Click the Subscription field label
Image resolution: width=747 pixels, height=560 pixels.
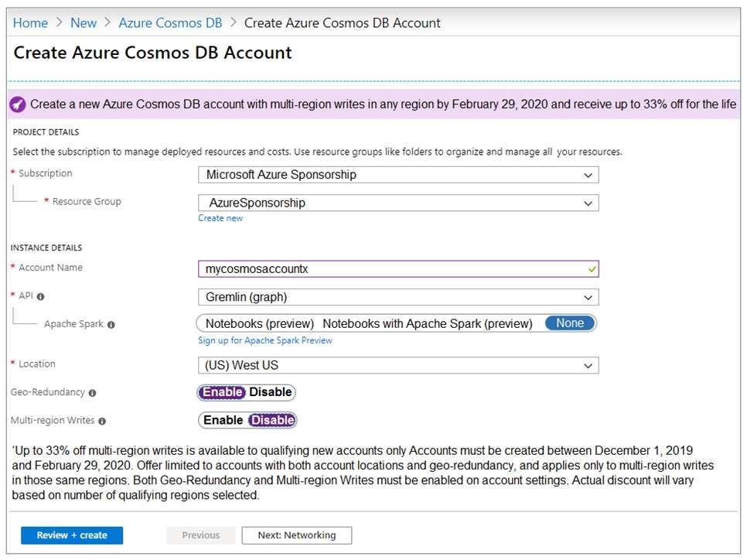pyautogui.click(x=46, y=173)
